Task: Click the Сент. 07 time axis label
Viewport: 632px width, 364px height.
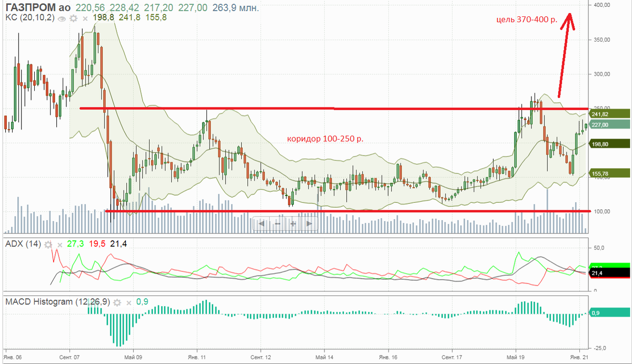Action: (70, 357)
